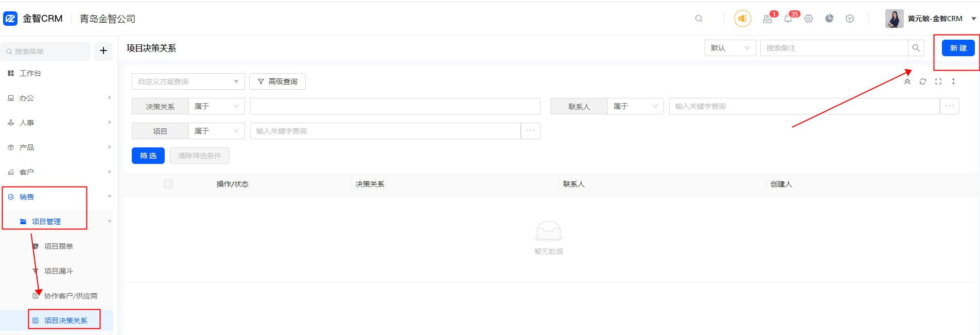Click the 工作台 sidebar icon

coord(11,73)
